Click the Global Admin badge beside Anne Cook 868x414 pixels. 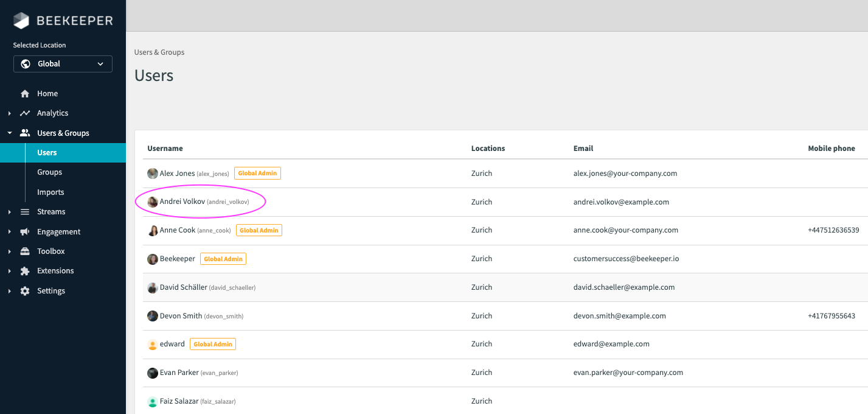click(259, 230)
